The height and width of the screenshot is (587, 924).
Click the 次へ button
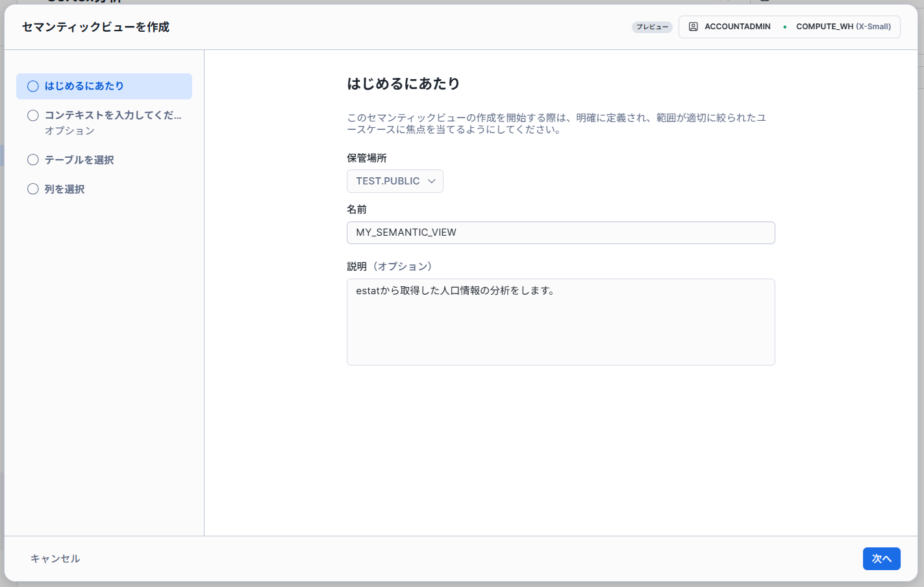[881, 558]
